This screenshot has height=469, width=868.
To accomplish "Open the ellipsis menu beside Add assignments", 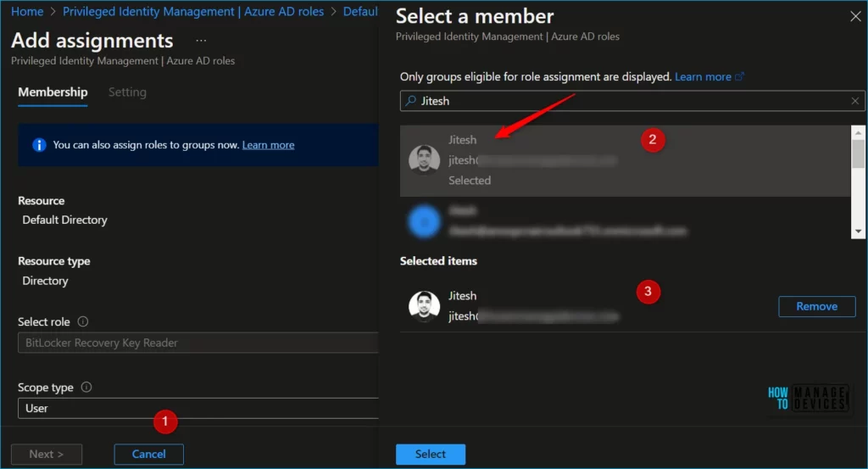I will (201, 41).
